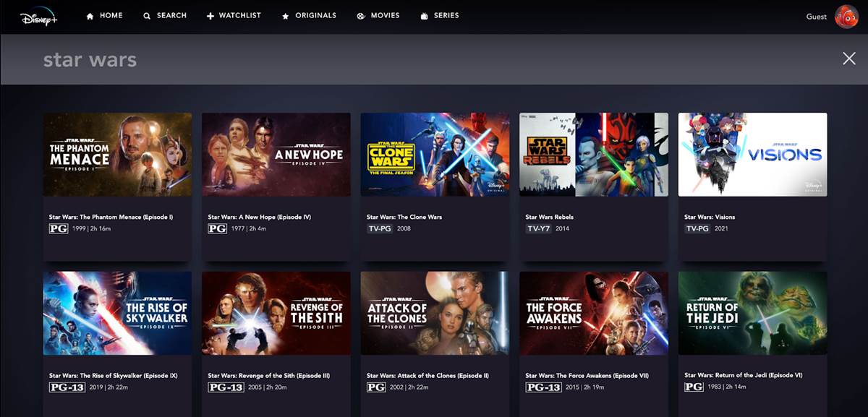Image resolution: width=868 pixels, height=417 pixels.
Task: Click the Watchlist plus icon
Action: (x=210, y=16)
